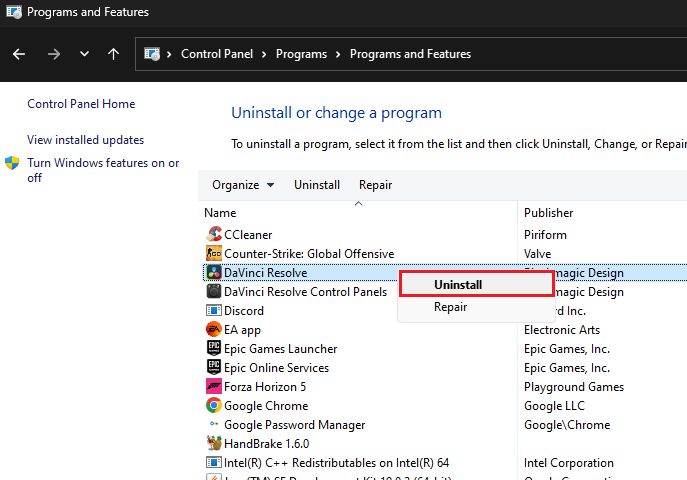687x480 pixels.
Task: Select the Counter-Strike: Global Offensive icon
Action: [213, 254]
